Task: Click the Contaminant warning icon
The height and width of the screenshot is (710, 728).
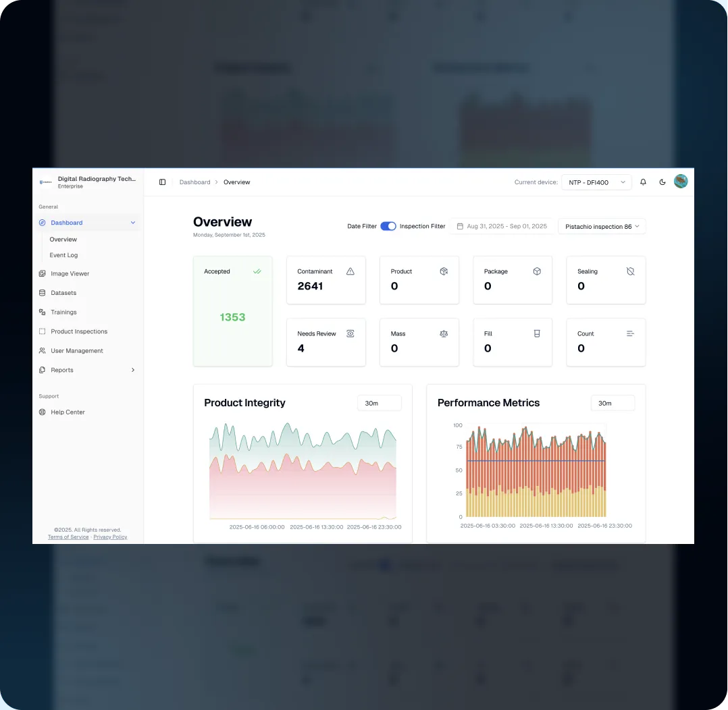Action: pyautogui.click(x=350, y=271)
